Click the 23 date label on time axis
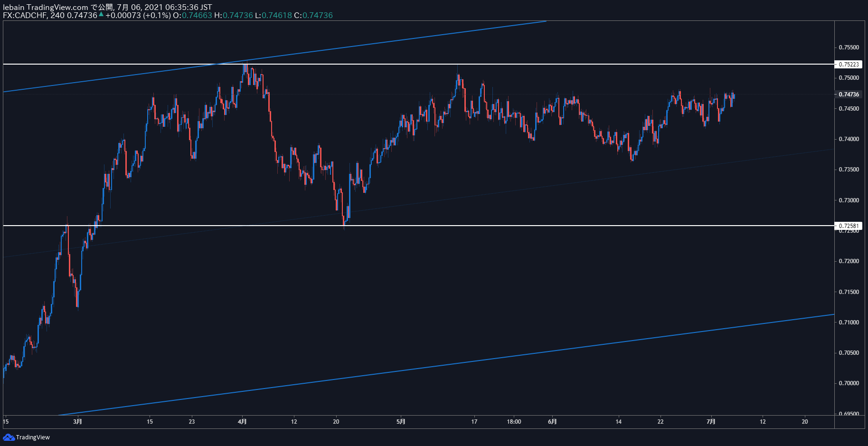 click(x=192, y=422)
